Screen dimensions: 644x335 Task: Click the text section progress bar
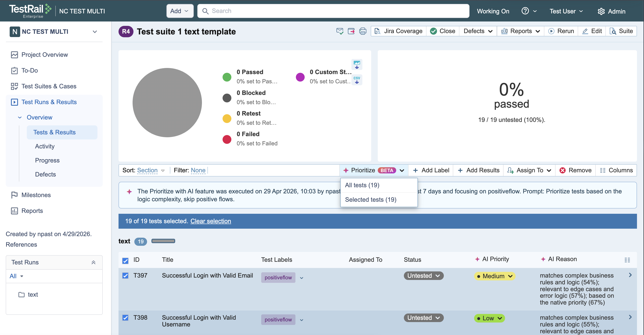point(163,241)
